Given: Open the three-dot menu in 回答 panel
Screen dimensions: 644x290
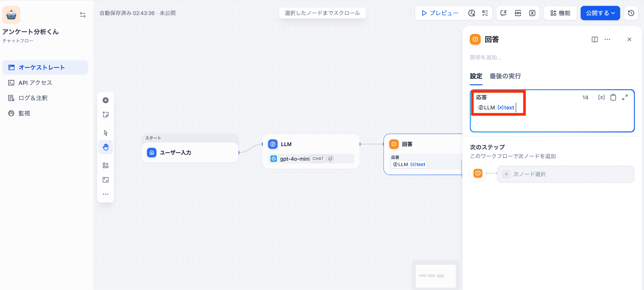Looking at the screenshot, I should [x=607, y=39].
